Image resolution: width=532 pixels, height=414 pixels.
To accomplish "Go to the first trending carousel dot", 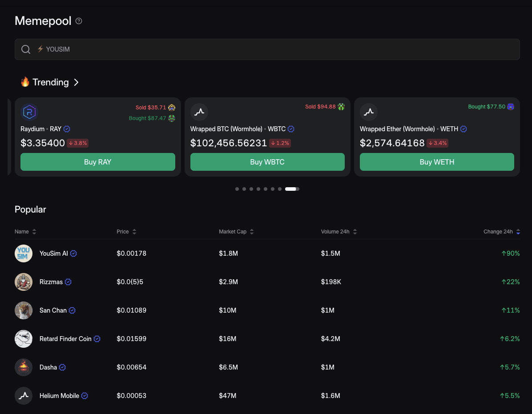I will 237,189.
